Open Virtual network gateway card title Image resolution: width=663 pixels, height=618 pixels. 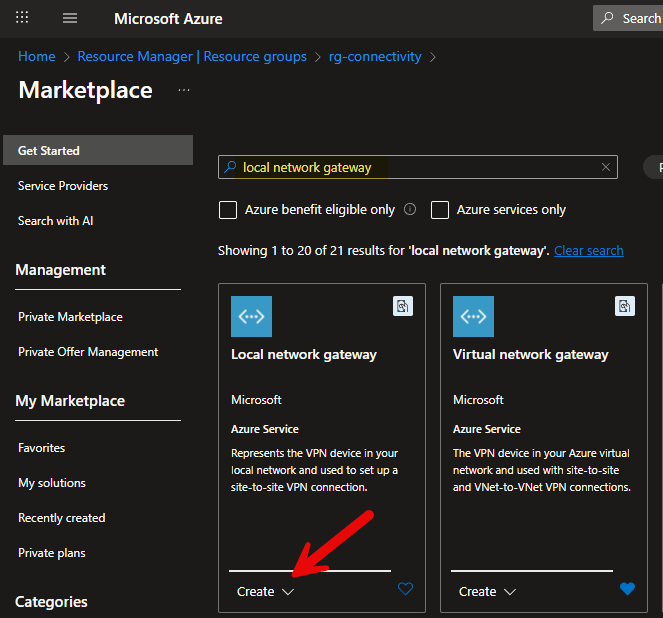point(531,355)
